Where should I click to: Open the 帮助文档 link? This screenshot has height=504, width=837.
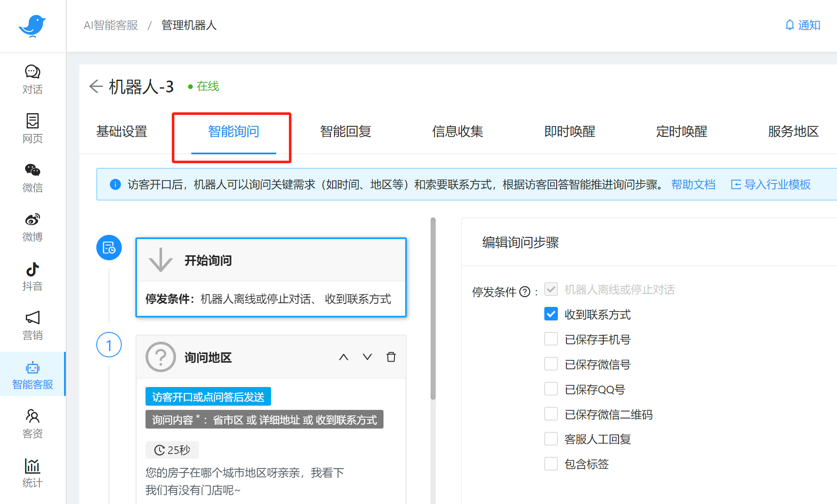coord(693,184)
